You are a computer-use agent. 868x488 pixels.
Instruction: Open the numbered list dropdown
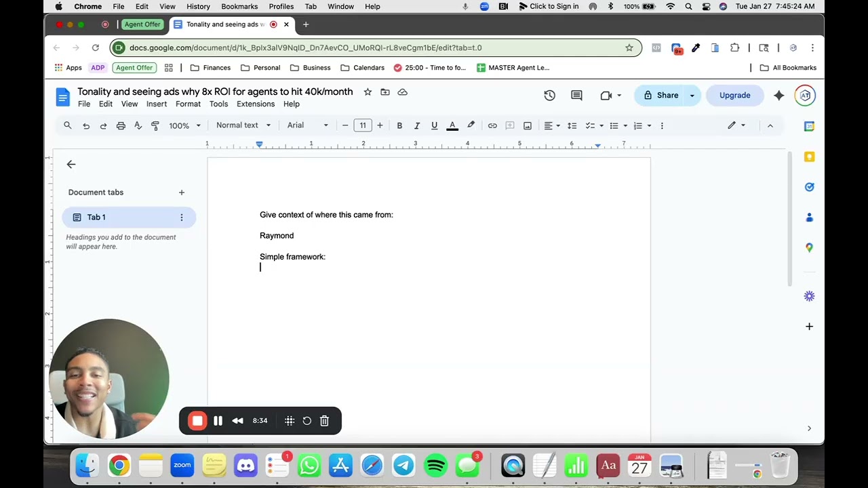(641, 125)
